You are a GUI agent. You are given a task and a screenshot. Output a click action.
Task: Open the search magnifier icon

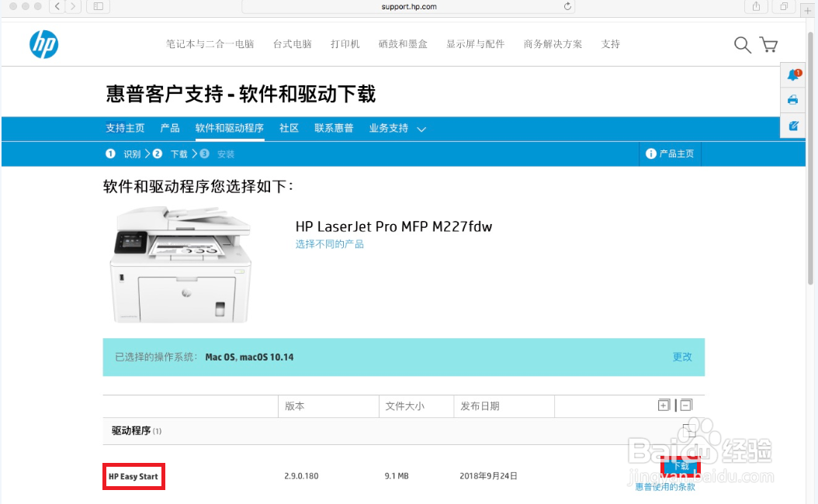coord(743,45)
